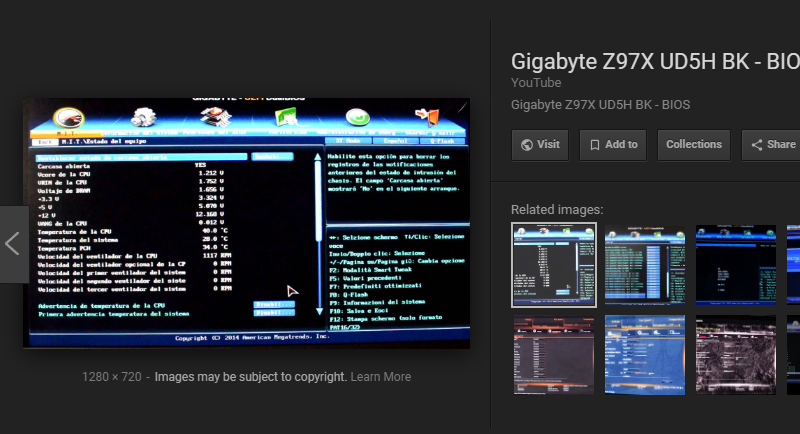Click the YouTube source label

pos(536,83)
